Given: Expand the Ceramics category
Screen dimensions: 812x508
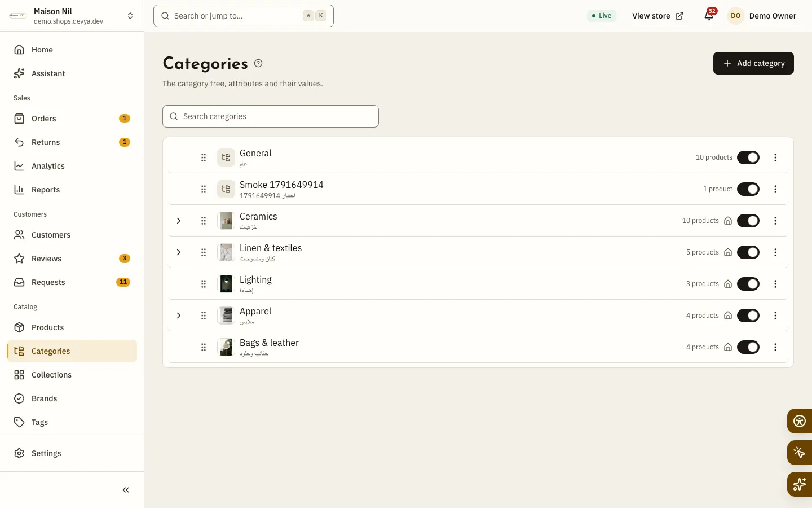Looking at the screenshot, I should pyautogui.click(x=179, y=221).
